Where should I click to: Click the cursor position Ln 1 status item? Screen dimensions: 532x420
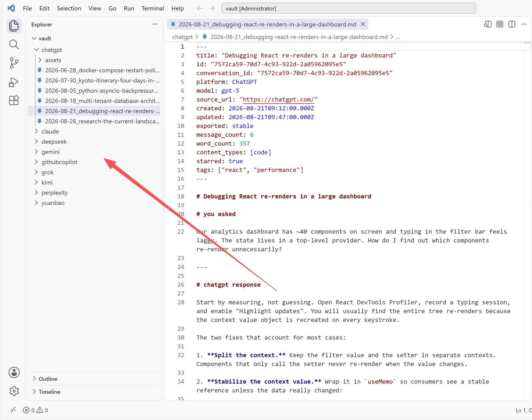click(523, 410)
